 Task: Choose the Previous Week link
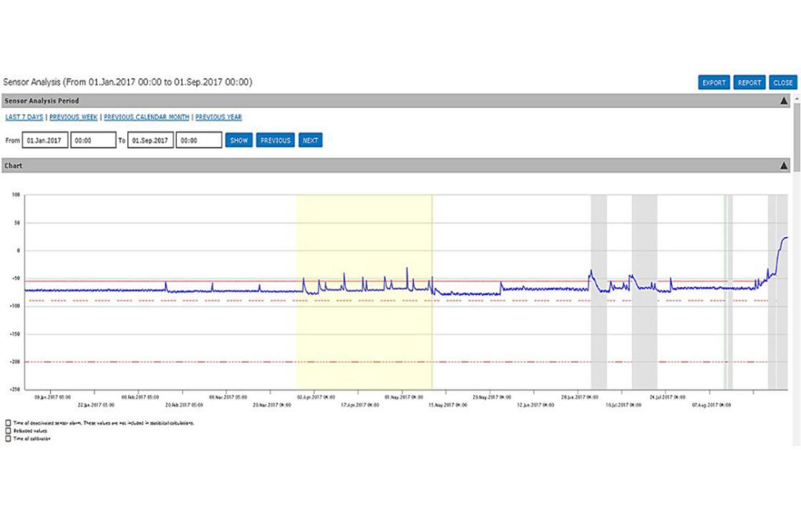point(73,117)
